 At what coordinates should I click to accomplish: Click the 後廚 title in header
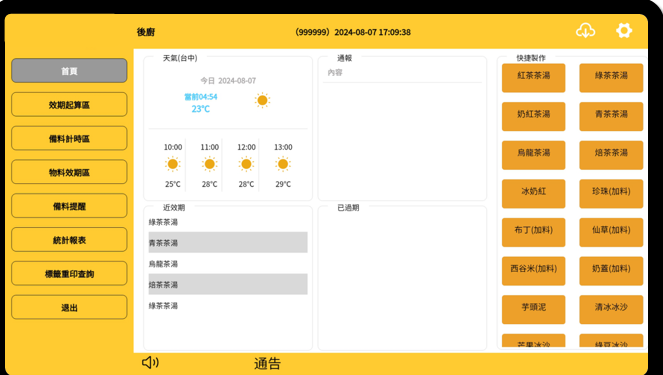(146, 32)
